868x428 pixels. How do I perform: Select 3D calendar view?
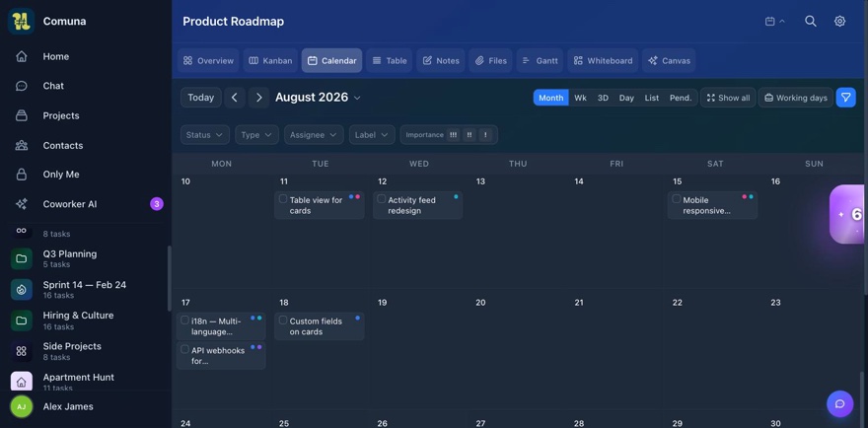(603, 98)
